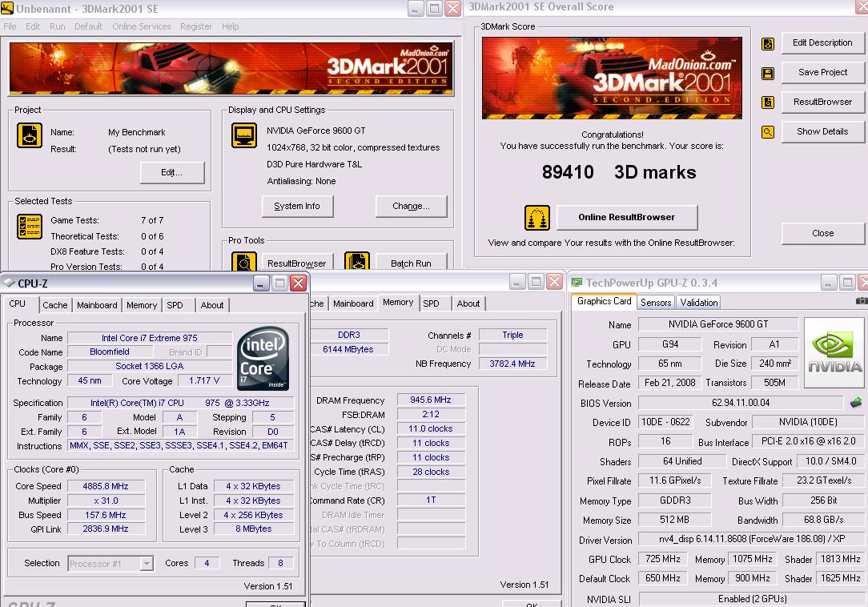Open the Run menu in 3DMark2001
This screenshot has height=607, width=868.
tap(57, 26)
